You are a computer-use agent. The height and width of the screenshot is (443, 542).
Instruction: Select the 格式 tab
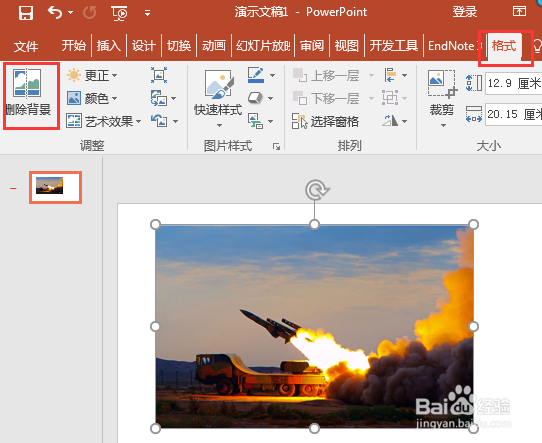pyautogui.click(x=504, y=45)
